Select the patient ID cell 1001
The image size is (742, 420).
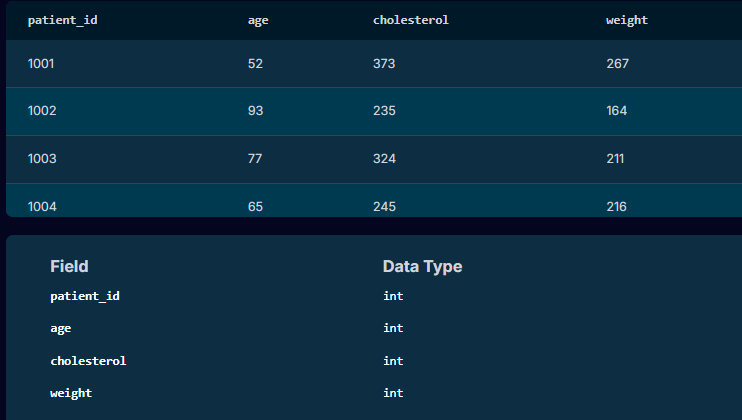click(x=42, y=64)
